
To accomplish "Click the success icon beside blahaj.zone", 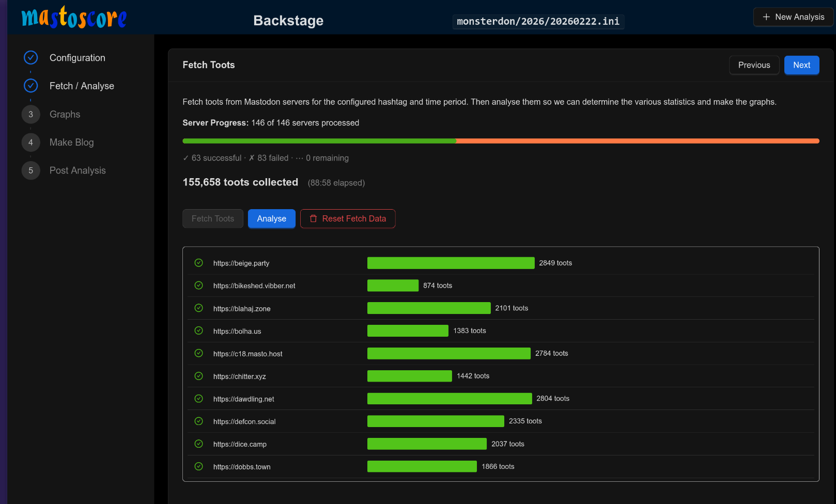I will (x=199, y=308).
